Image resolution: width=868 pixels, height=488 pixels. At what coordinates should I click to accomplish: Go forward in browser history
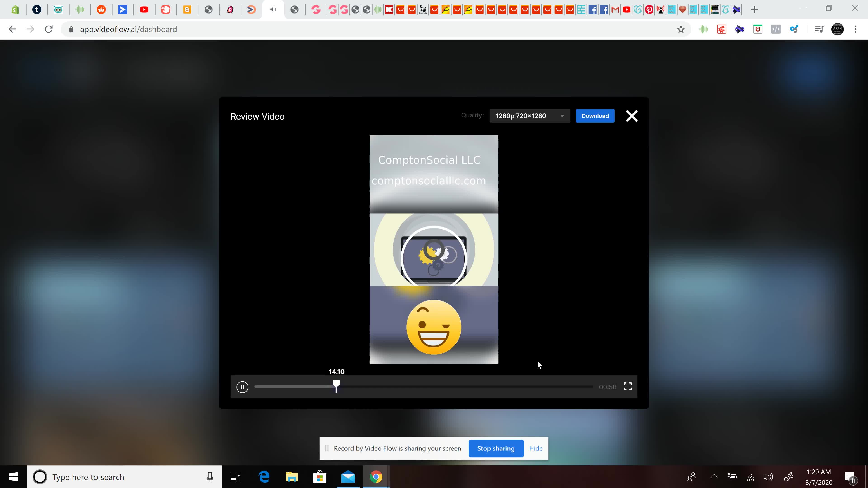[31, 29]
